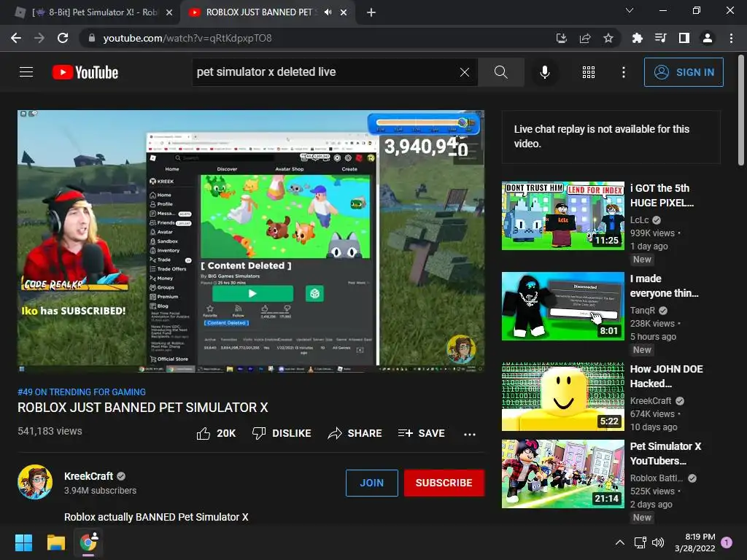This screenshot has height=560, width=747.
Task: Click the install app icon in address bar
Action: [x=562, y=38]
